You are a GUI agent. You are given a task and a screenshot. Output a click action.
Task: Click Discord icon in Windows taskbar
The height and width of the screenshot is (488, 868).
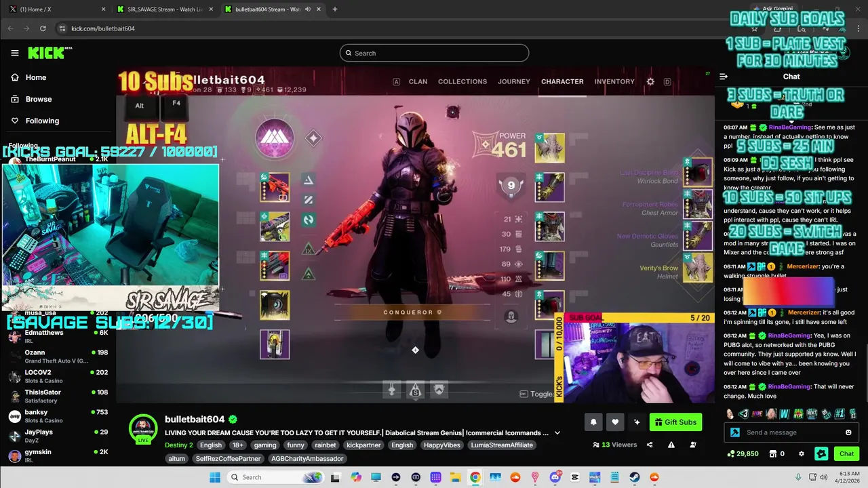[x=555, y=477]
